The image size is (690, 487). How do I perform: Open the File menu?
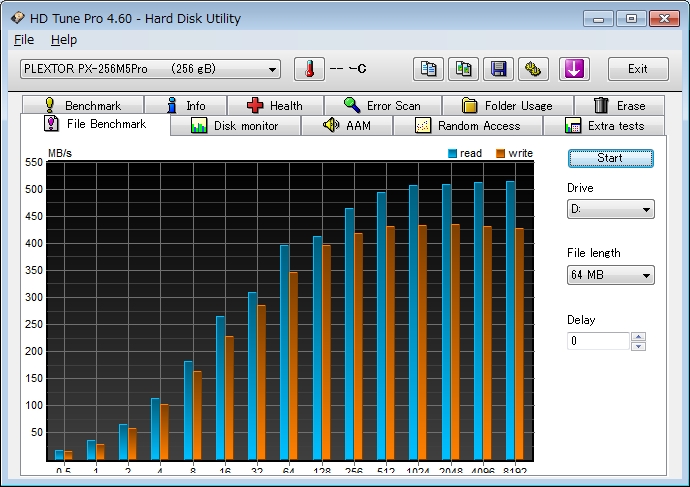tap(24, 40)
